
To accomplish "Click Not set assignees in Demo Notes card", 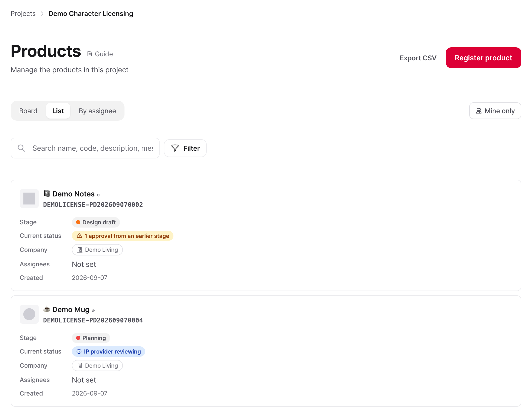I will point(84,264).
